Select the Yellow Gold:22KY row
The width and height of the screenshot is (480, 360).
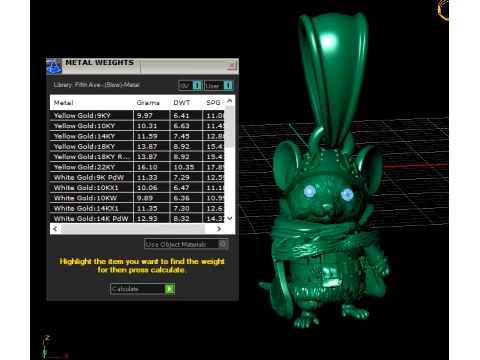pyautogui.click(x=138, y=167)
